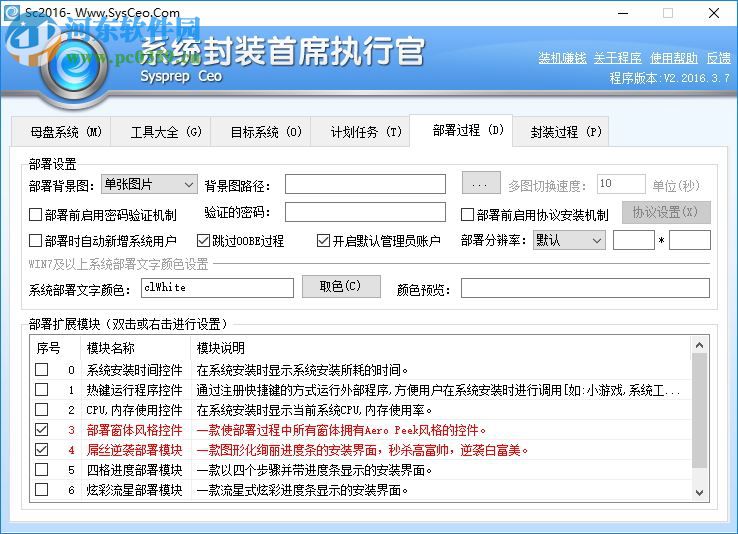
Task: Select row text 热键运行程序控件
Action: 134,390
